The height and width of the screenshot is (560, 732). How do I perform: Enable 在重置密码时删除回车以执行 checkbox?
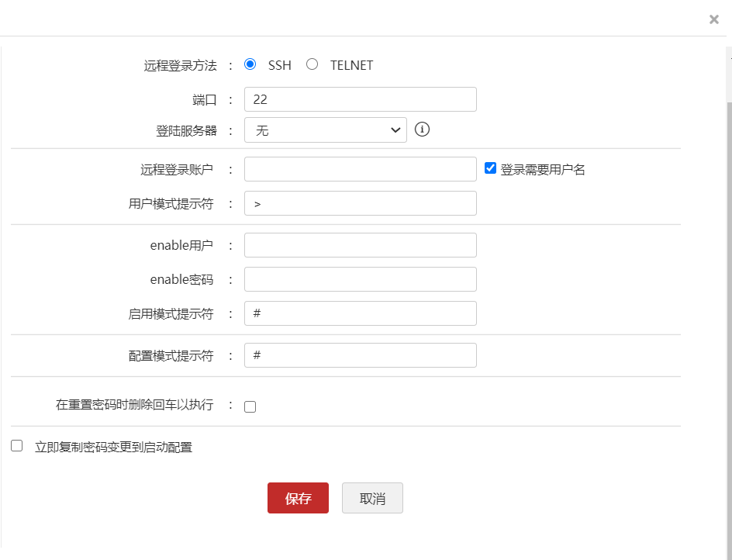[250, 406]
